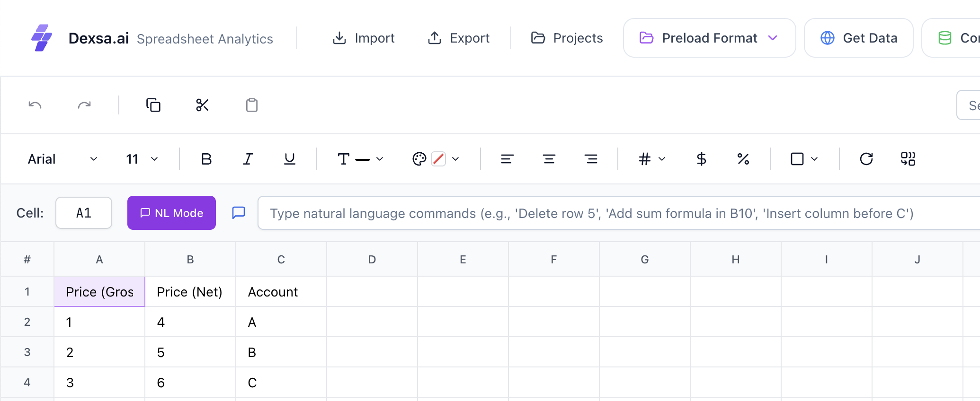Select column B header
Image resolution: width=980 pixels, height=401 pixels.
click(x=190, y=259)
